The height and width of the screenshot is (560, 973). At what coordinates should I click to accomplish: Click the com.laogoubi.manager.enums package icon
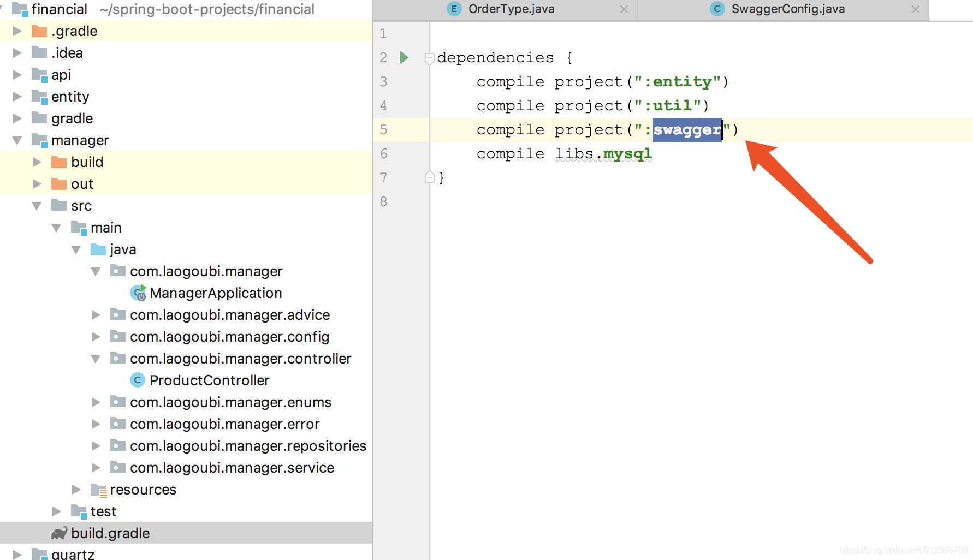pos(118,402)
